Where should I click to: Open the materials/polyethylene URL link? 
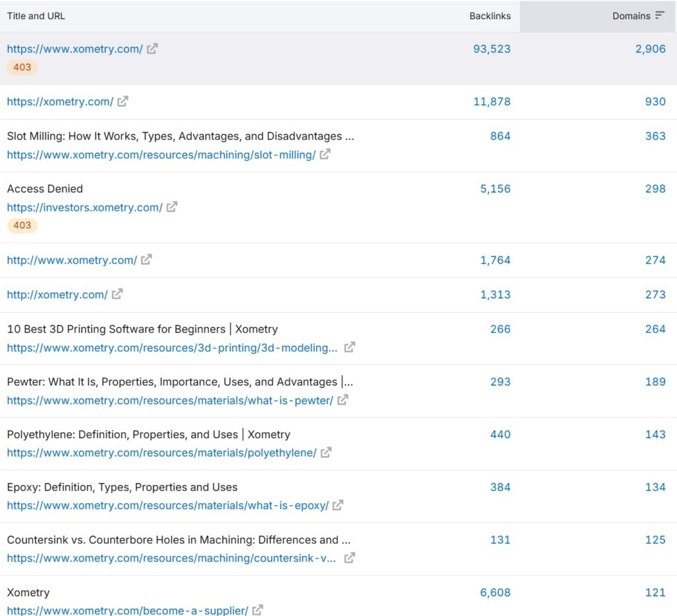coord(162,453)
